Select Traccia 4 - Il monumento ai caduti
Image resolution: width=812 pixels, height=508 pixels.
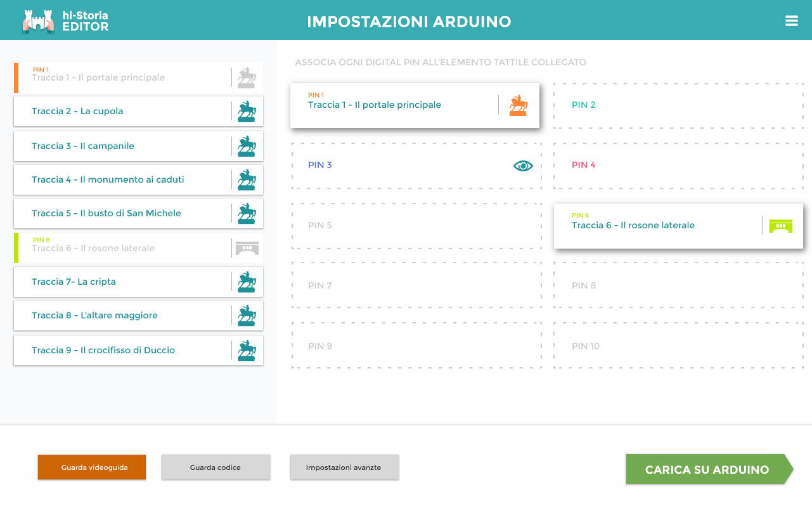[138, 179]
